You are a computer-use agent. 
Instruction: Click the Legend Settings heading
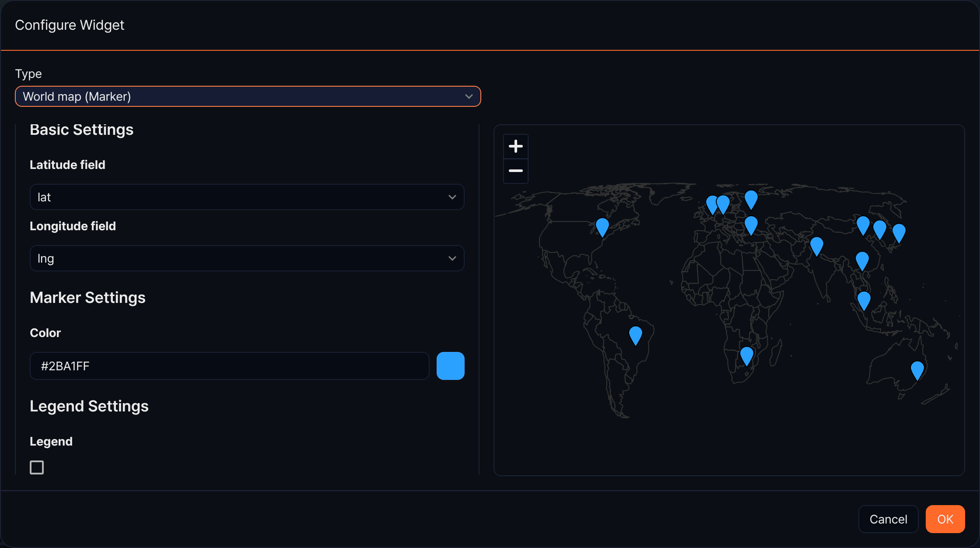click(x=89, y=406)
